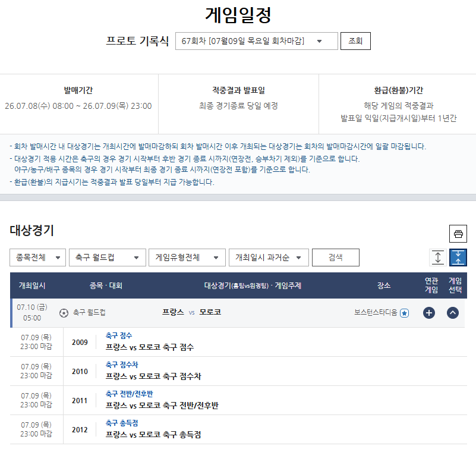The height and width of the screenshot is (449, 476).
Task: Select the team name 모로코
Action: point(210,312)
